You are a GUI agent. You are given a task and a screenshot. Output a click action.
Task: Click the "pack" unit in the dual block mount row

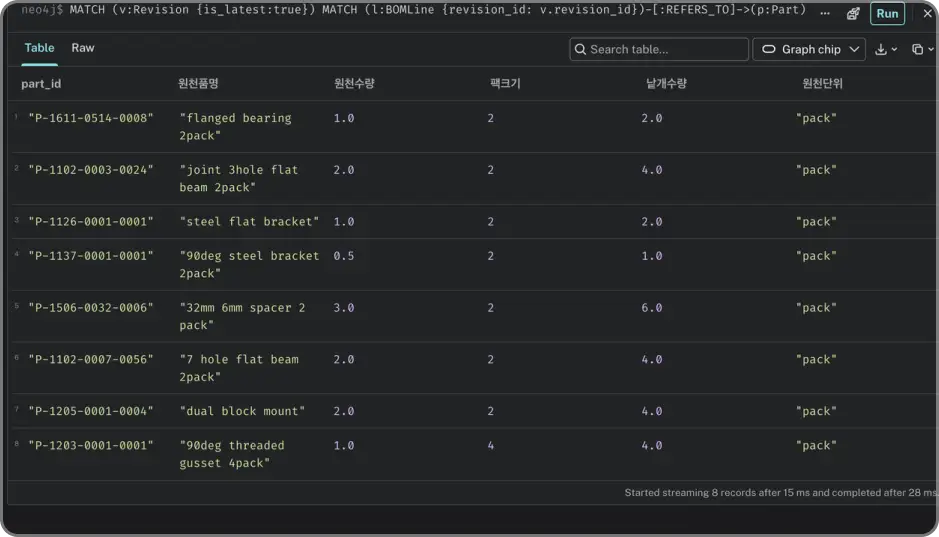click(x=816, y=411)
